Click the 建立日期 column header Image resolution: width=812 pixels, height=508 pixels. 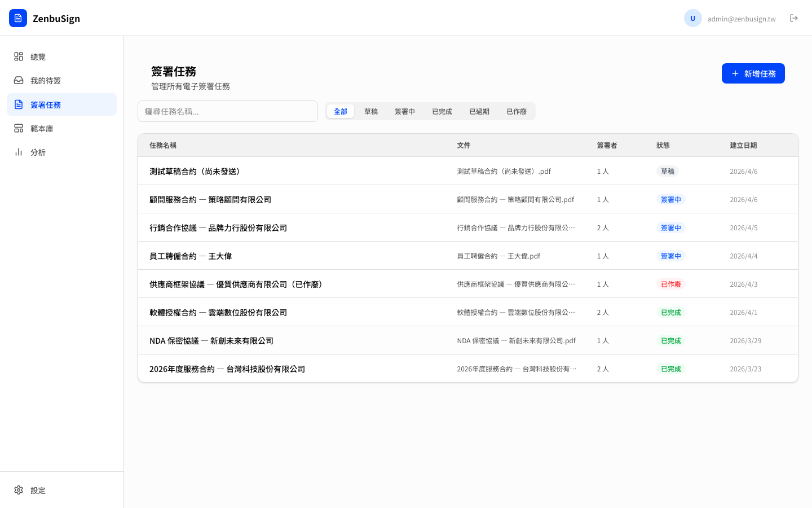743,145
